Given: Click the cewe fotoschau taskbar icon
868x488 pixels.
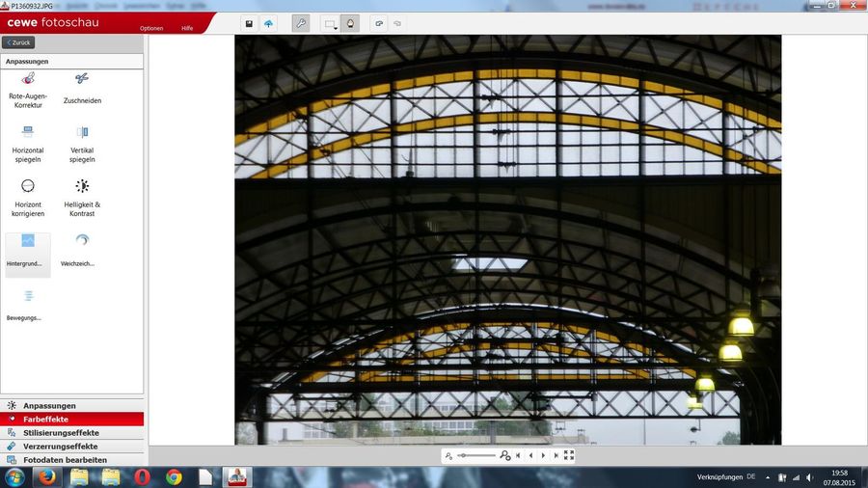Looking at the screenshot, I should [x=237, y=477].
